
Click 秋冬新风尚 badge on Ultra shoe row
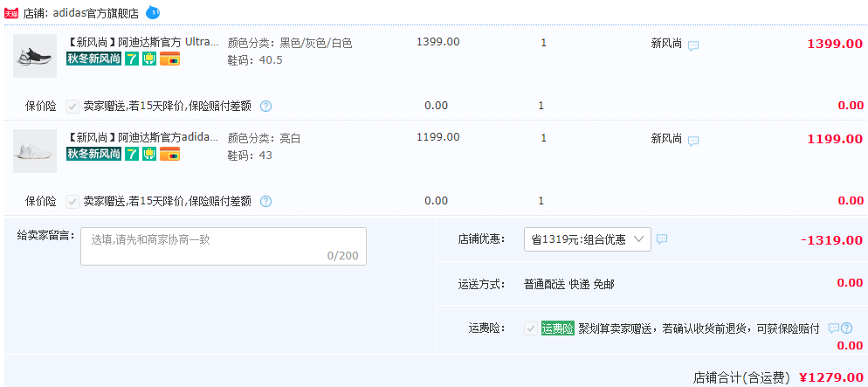tap(93, 59)
